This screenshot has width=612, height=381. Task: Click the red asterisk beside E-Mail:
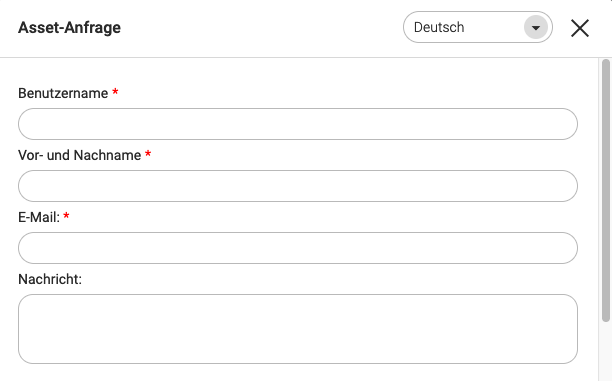pos(66,215)
